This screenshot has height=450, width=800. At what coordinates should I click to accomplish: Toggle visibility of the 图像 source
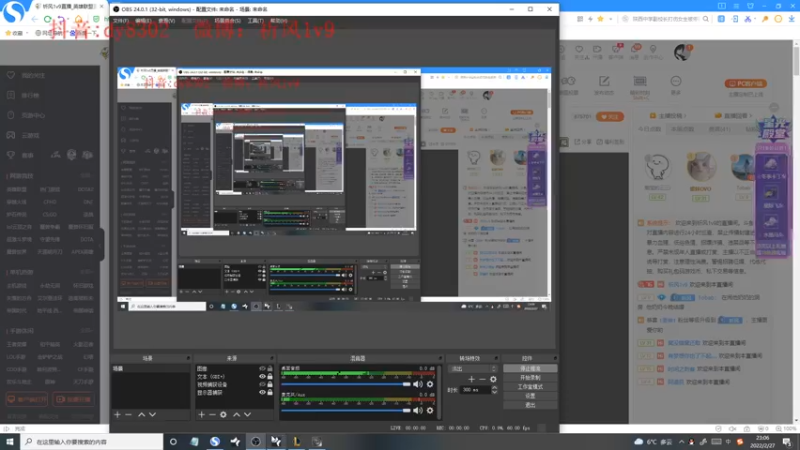pos(262,368)
